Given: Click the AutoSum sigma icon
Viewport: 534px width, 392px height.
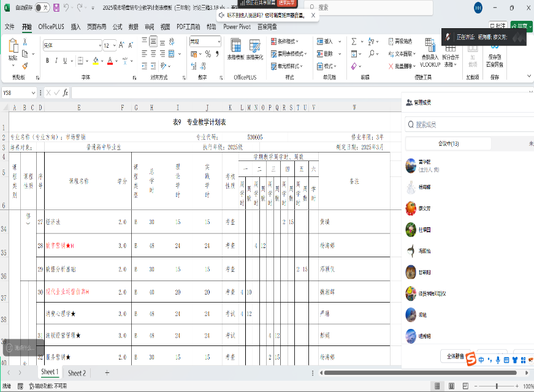Looking at the screenshot, I should (354, 41).
